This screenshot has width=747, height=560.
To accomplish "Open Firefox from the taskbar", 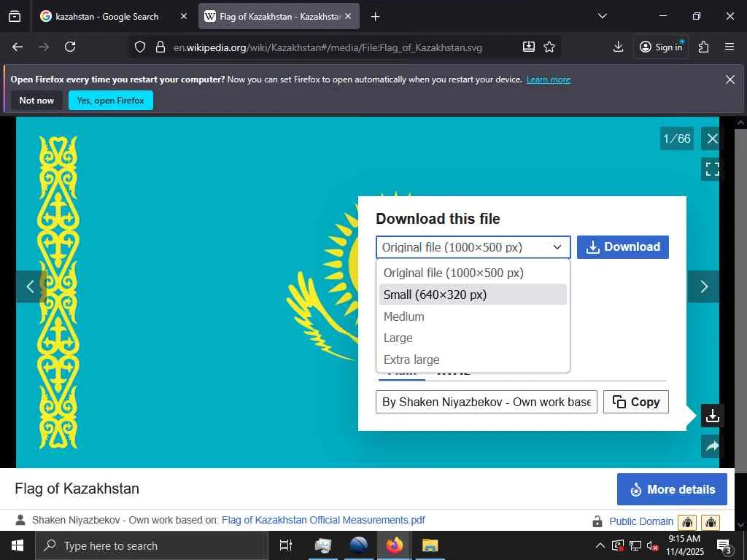I will click(394, 545).
